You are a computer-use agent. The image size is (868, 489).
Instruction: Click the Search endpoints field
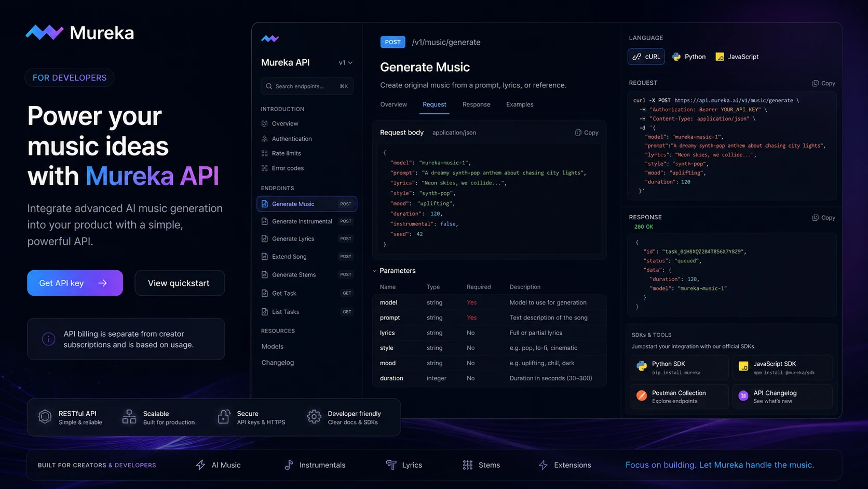click(307, 86)
